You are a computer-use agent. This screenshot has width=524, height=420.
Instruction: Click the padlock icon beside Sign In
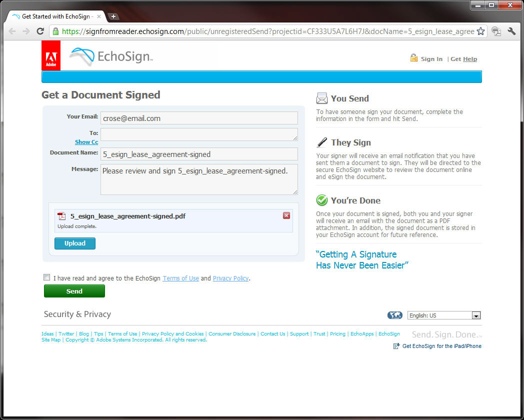point(413,58)
